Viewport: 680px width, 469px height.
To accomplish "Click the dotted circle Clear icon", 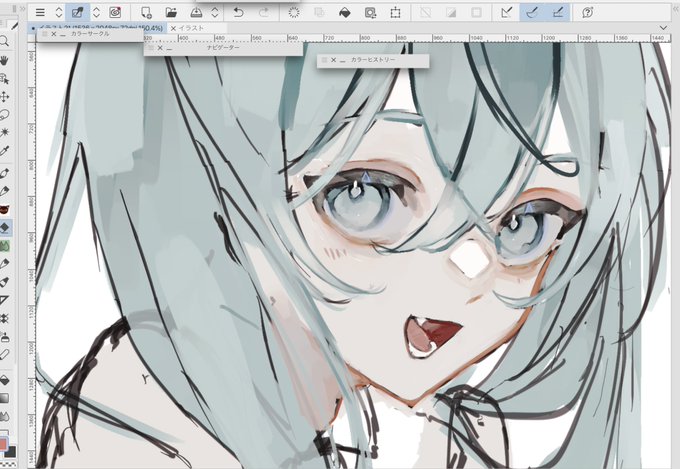I will (x=294, y=13).
